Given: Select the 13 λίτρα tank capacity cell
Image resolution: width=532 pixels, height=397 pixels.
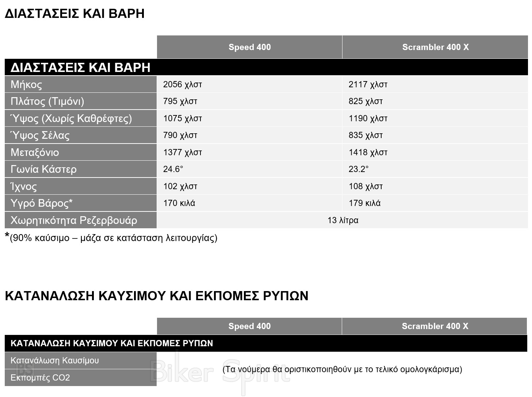Looking at the screenshot, I should (x=342, y=220).
